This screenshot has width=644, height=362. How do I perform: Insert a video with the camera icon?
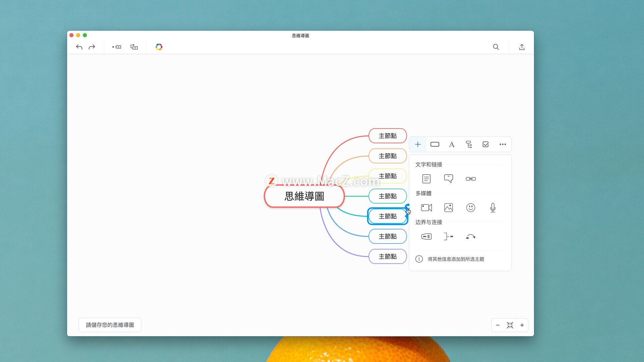point(426,208)
